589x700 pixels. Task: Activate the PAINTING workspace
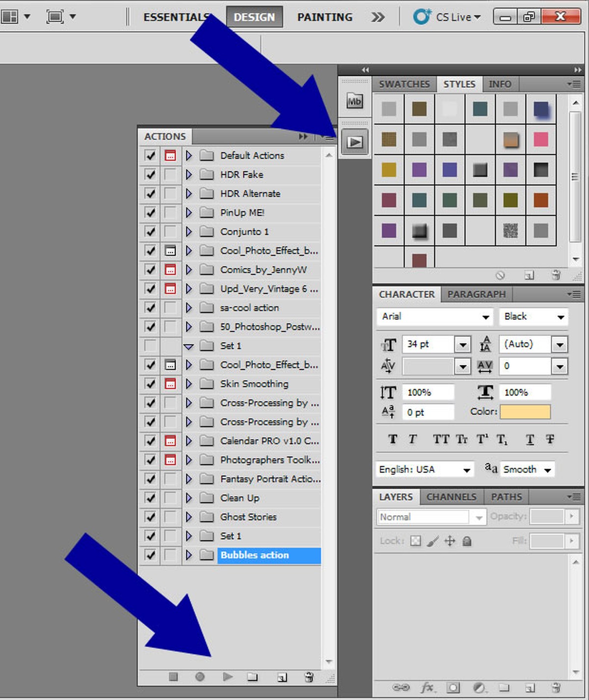coord(324,17)
